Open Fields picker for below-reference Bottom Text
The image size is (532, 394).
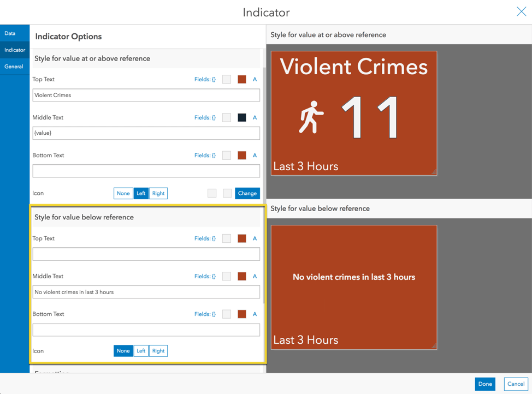pyautogui.click(x=205, y=314)
